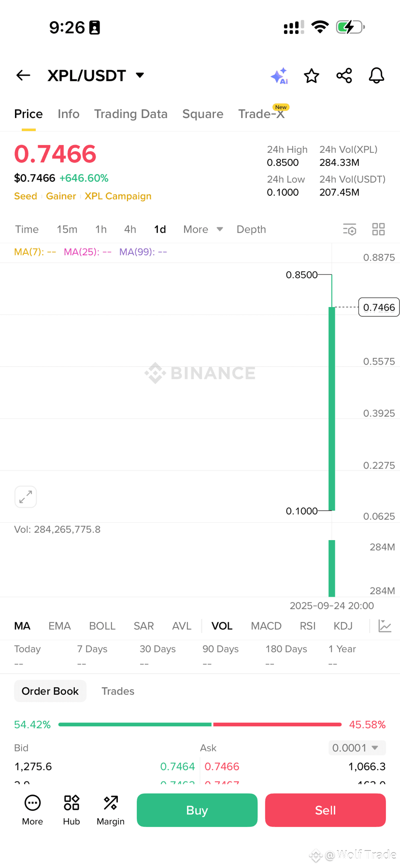Switch to the Trades tab
Screen dimensions: 400x868
click(x=118, y=691)
